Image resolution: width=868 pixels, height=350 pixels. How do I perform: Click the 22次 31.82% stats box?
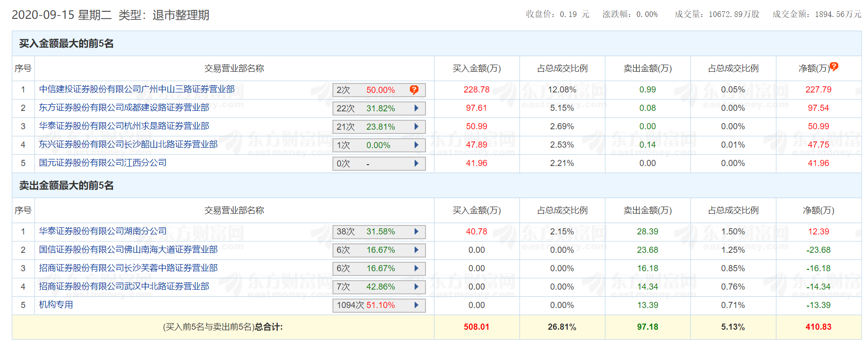click(379, 108)
